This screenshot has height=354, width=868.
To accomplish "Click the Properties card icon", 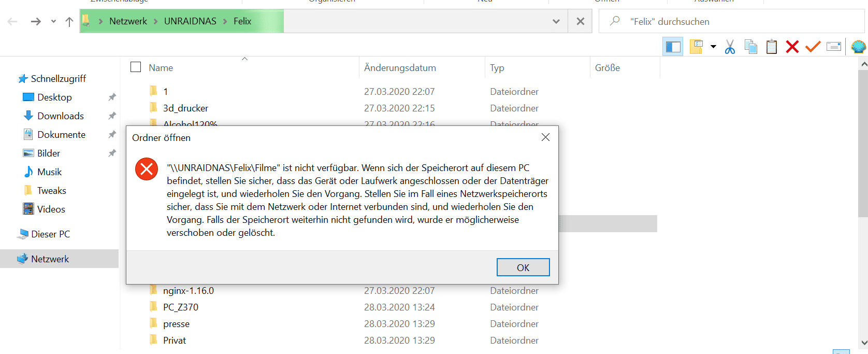I will 834,47.
